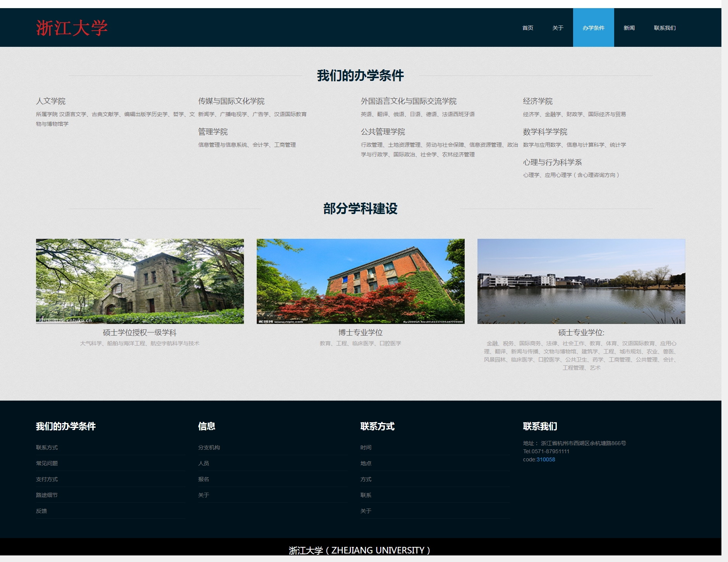Follow the 分支机构 footer link
This screenshot has width=728, height=562.
click(x=209, y=447)
